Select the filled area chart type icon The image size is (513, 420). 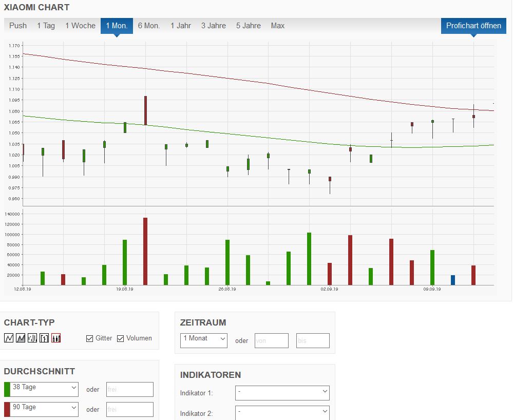click(21, 338)
